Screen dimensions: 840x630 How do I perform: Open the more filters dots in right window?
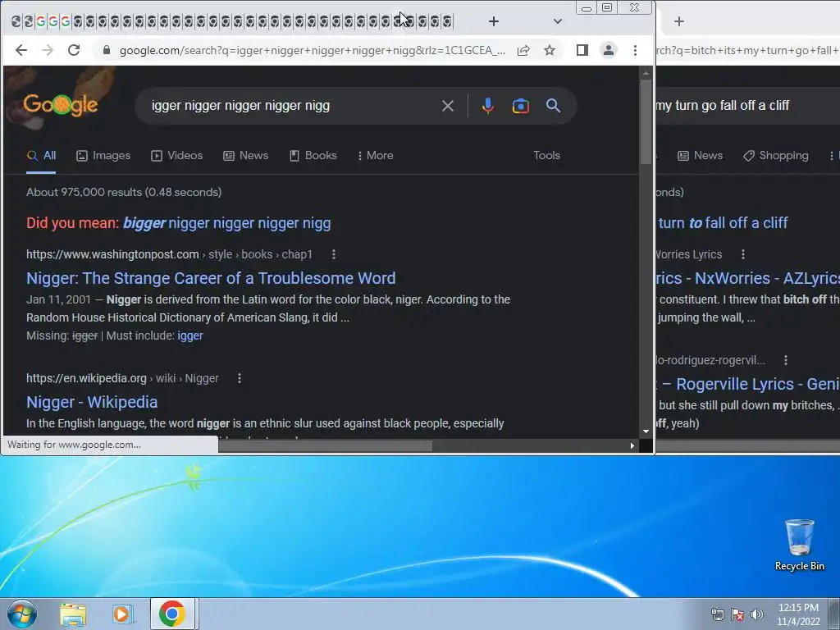tap(832, 155)
